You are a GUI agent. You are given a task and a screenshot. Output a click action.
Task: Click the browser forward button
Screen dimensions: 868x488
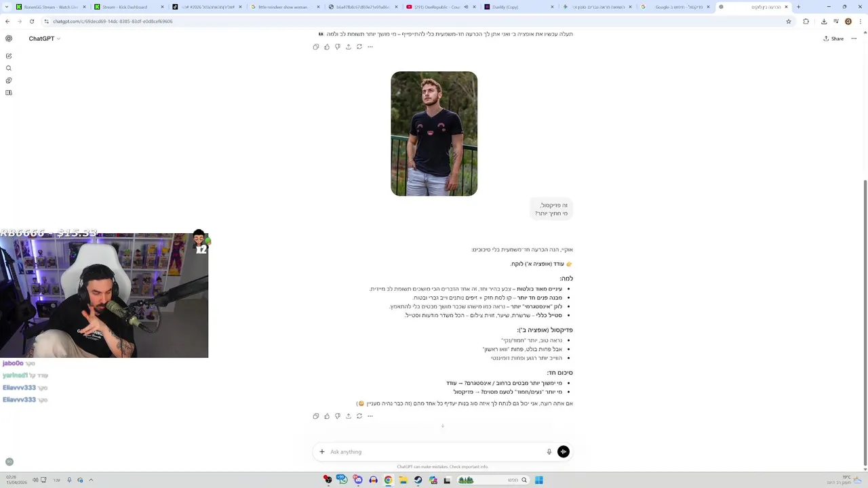point(20,21)
